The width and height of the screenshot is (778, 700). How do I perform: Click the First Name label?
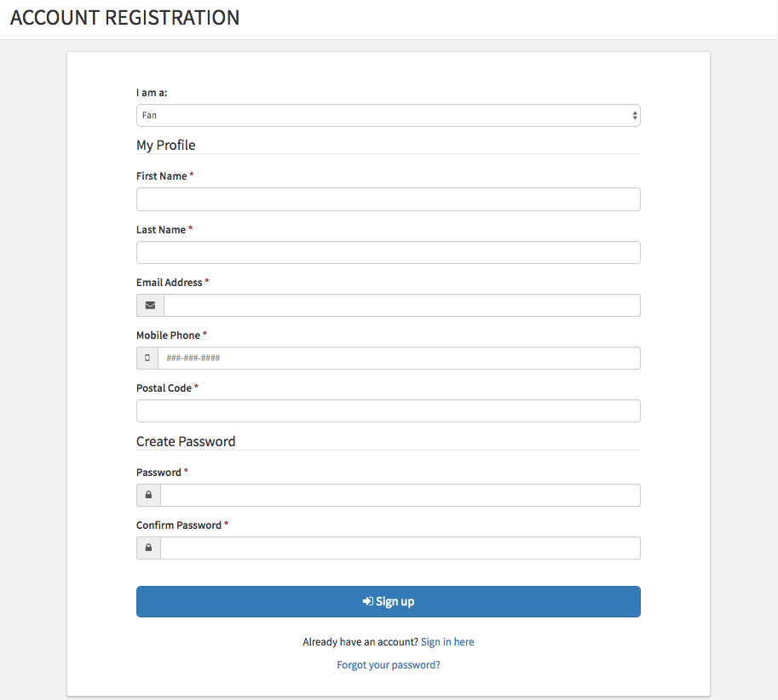click(x=161, y=176)
